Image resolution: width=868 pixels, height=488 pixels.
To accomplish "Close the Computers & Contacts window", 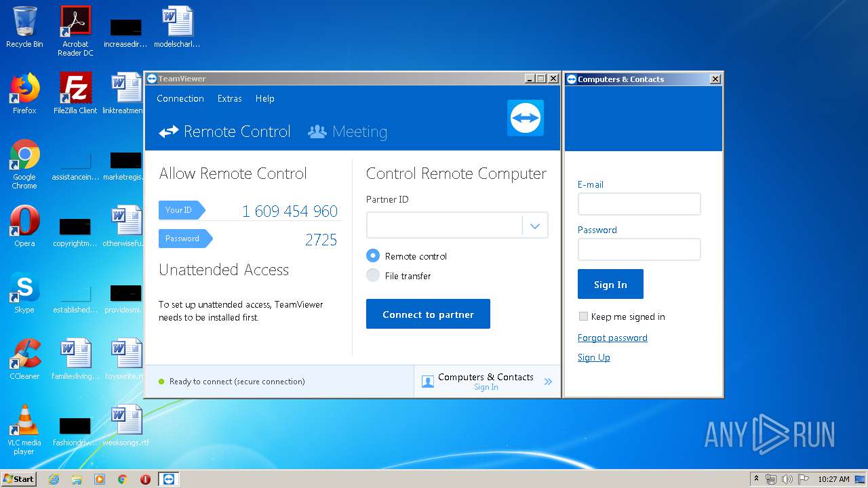I will (715, 79).
